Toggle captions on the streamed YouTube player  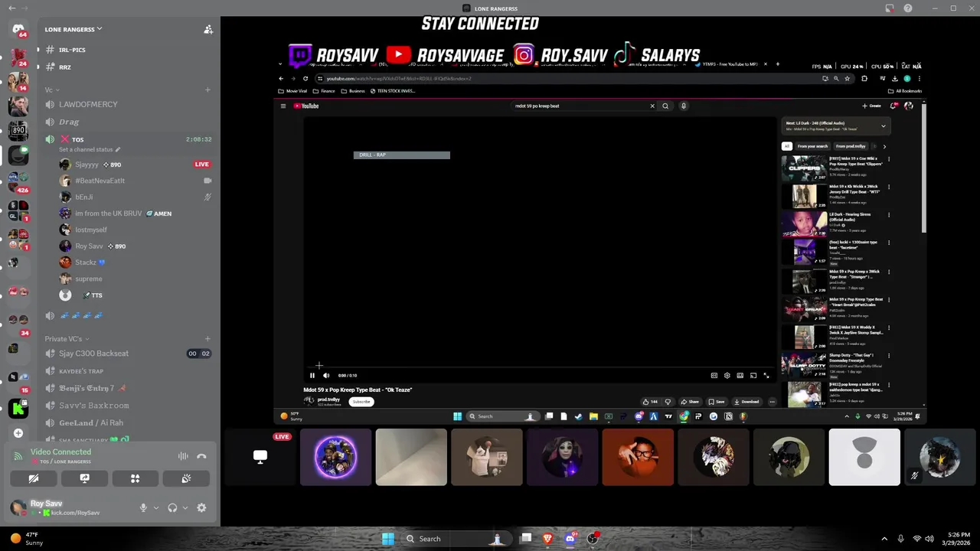(x=714, y=376)
